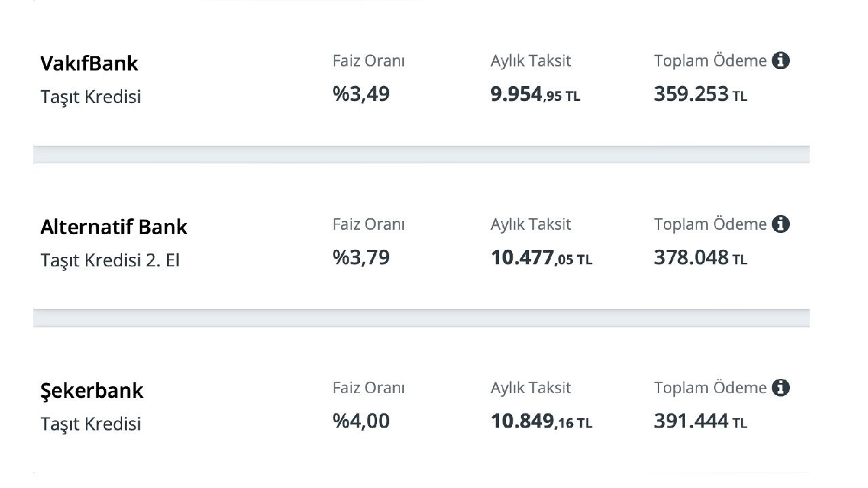
Task: Click Taşıt Kredisi 2. El product name
Action: tap(111, 260)
